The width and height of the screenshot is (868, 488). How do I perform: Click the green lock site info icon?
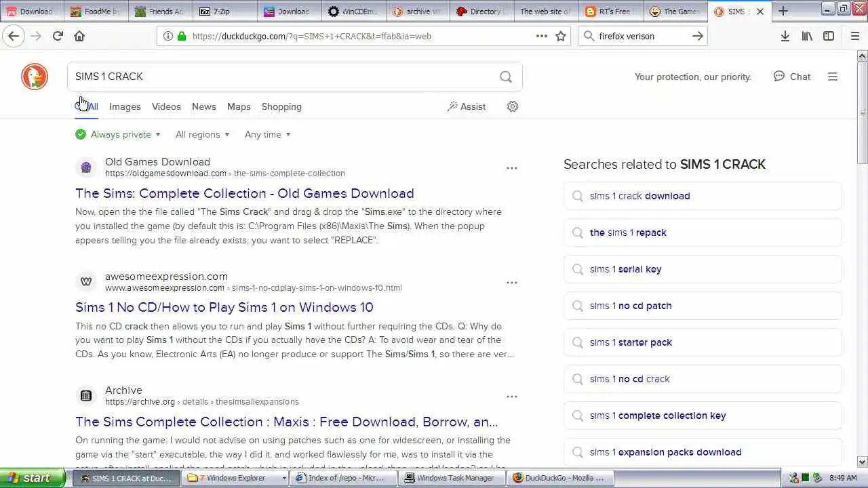pos(181,36)
